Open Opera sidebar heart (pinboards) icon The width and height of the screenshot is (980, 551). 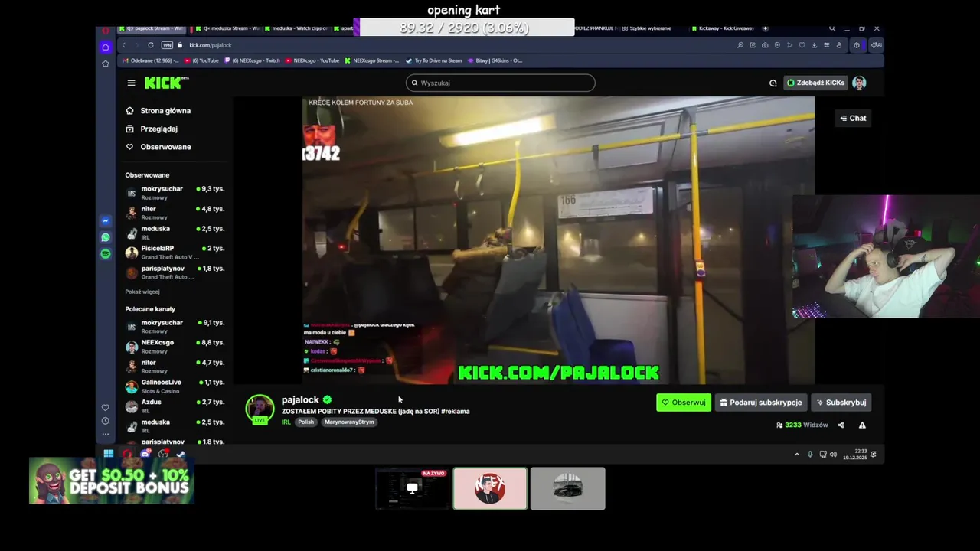(x=106, y=407)
